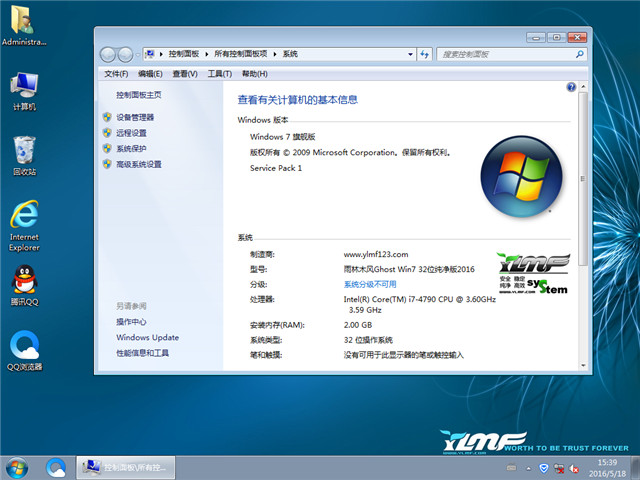Click the address bar computer icon
640x480 pixels.
pos(150,54)
